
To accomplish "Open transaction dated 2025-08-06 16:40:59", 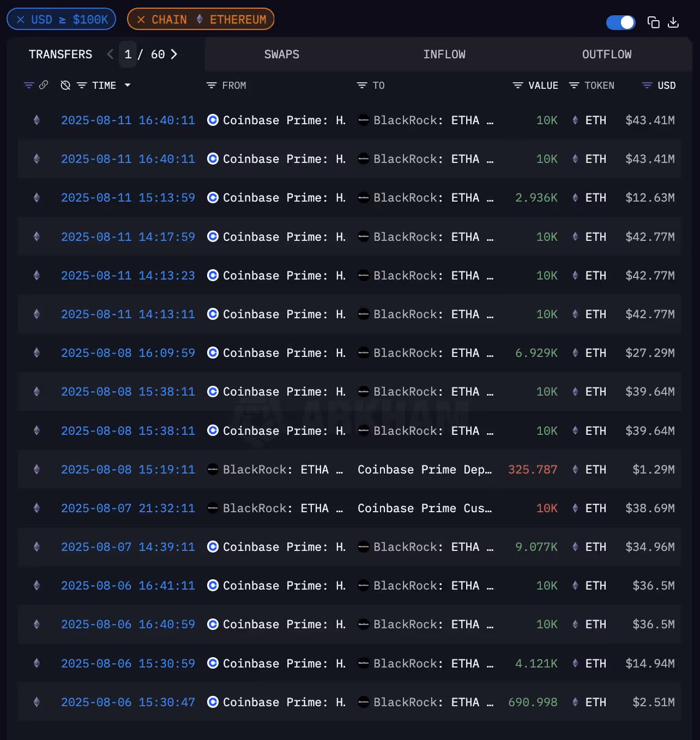I will [x=128, y=624].
